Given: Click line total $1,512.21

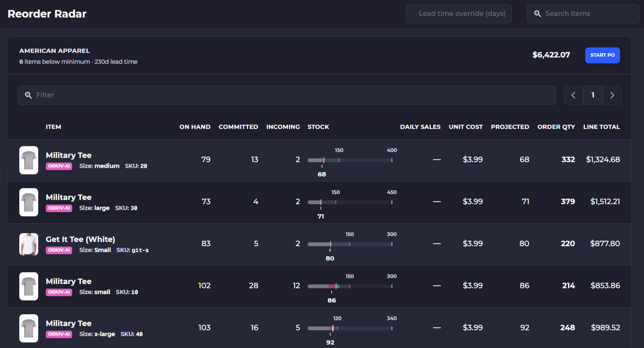Looking at the screenshot, I should (605, 202).
